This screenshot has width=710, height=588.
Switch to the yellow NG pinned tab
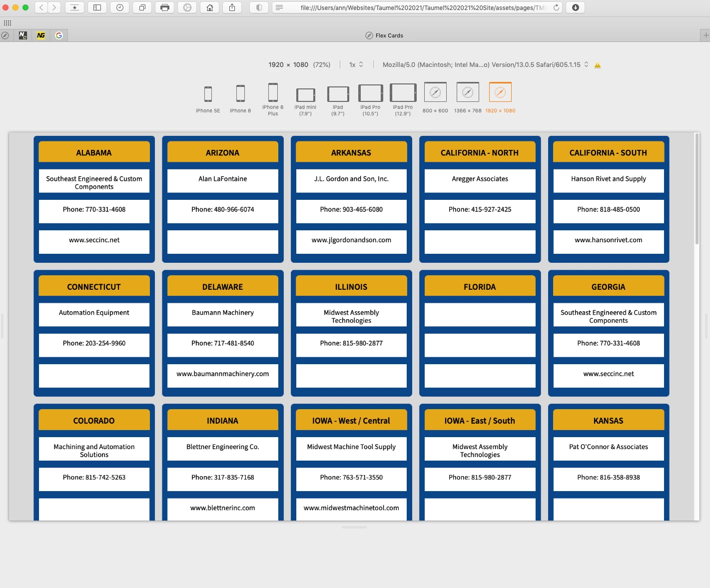(x=41, y=35)
